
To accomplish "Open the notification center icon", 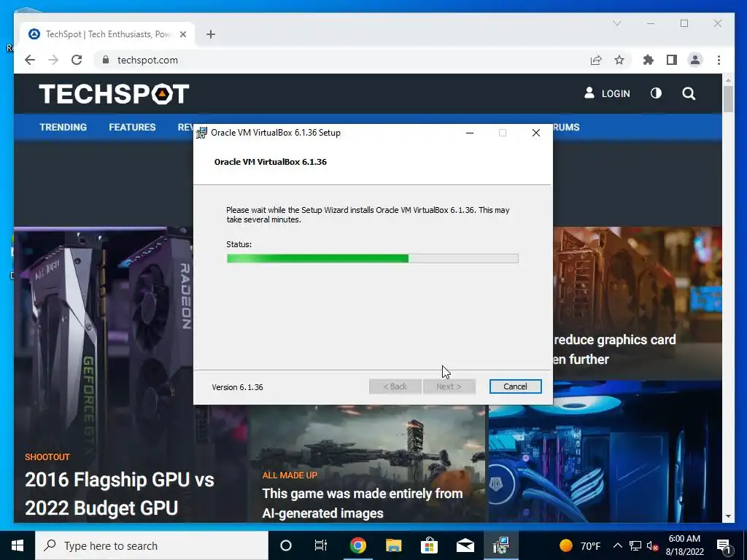I will (724, 545).
